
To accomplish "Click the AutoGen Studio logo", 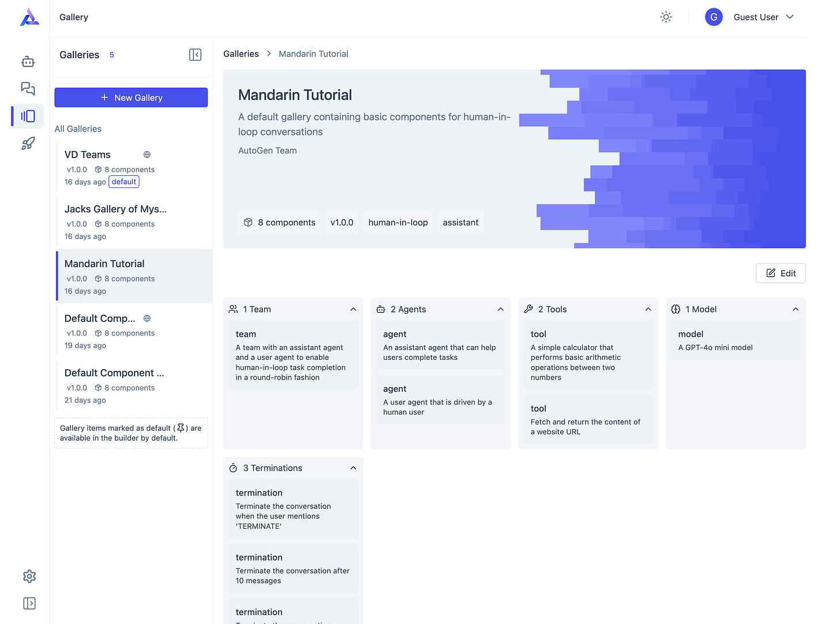I will tap(29, 17).
